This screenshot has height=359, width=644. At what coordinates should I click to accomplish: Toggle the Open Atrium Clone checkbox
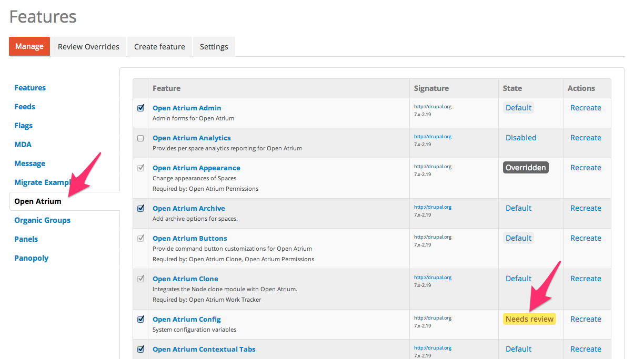pos(140,279)
